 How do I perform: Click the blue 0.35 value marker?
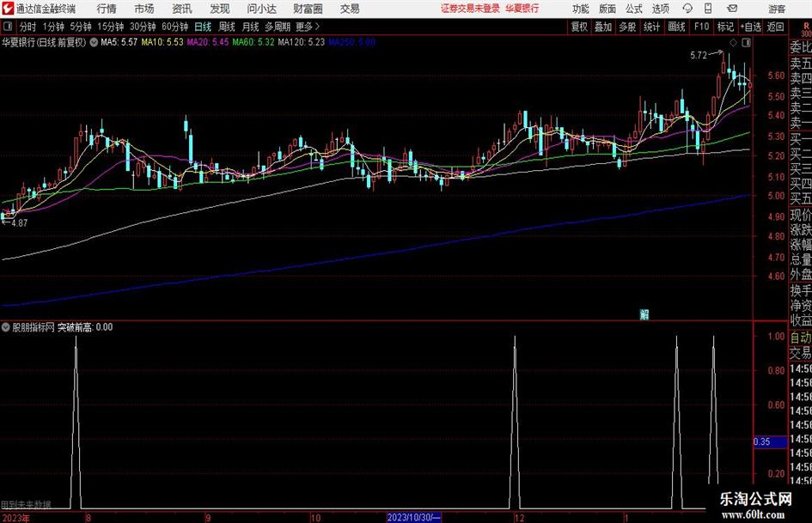[770, 441]
